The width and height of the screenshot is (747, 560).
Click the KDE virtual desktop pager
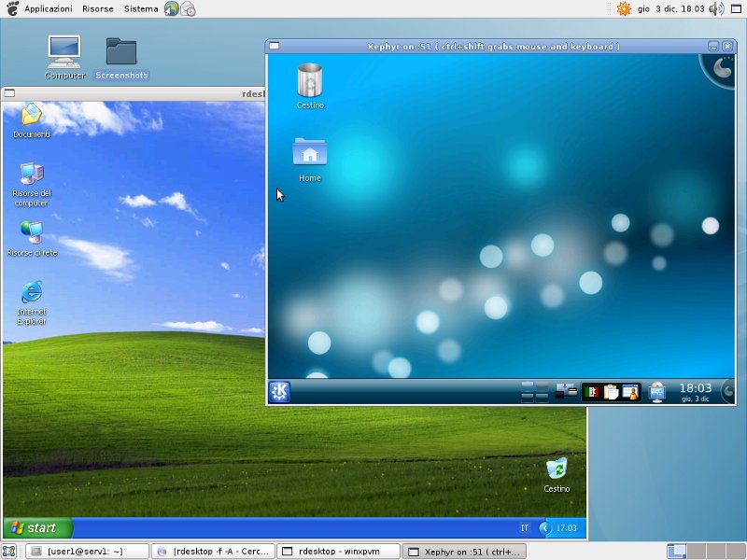pyautogui.click(x=534, y=392)
